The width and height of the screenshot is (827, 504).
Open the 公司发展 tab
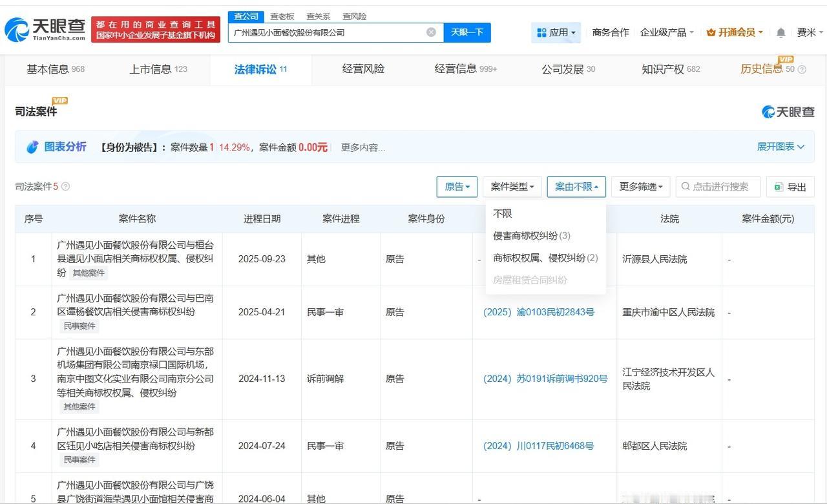(569, 69)
